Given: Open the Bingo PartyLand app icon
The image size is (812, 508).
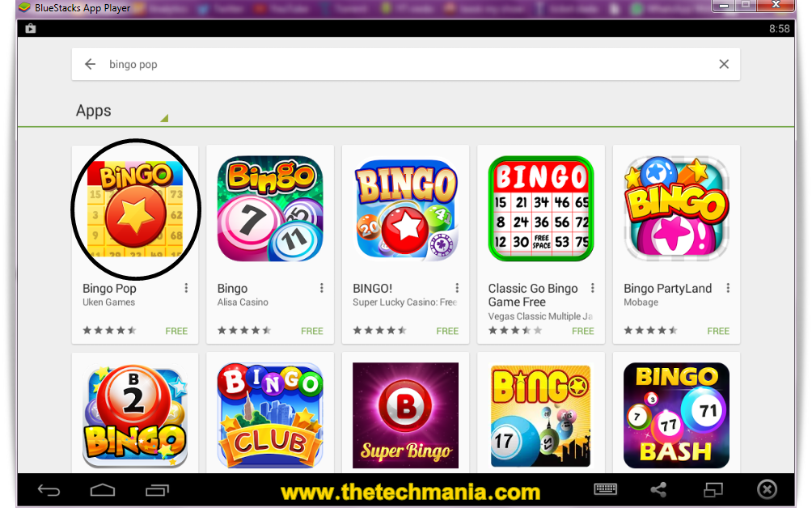Looking at the screenshot, I should click(676, 209).
